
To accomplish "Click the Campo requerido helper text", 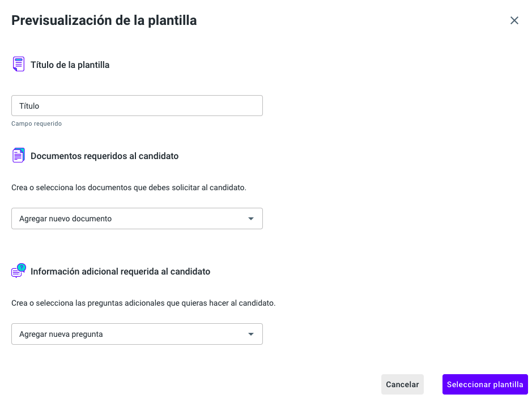I will 36,123.
